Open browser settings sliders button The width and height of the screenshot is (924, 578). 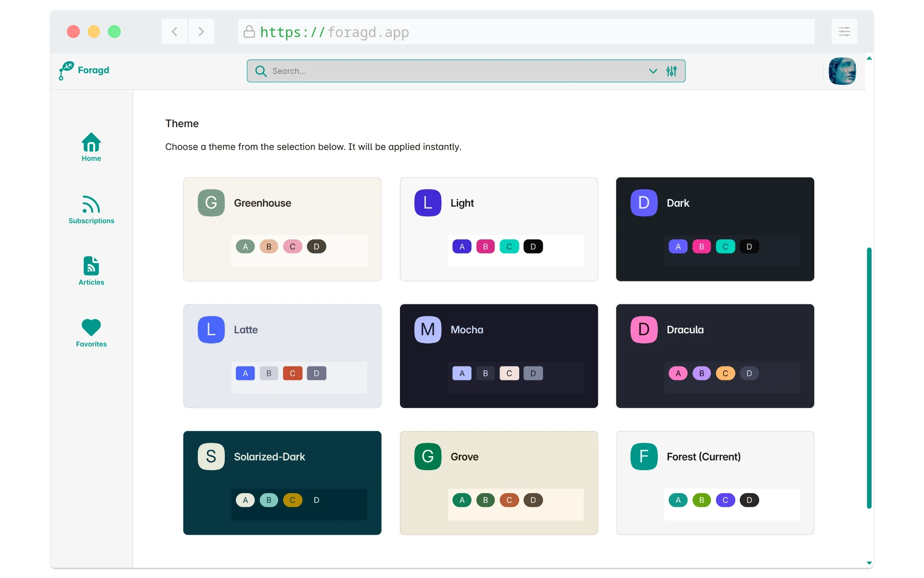(x=845, y=32)
